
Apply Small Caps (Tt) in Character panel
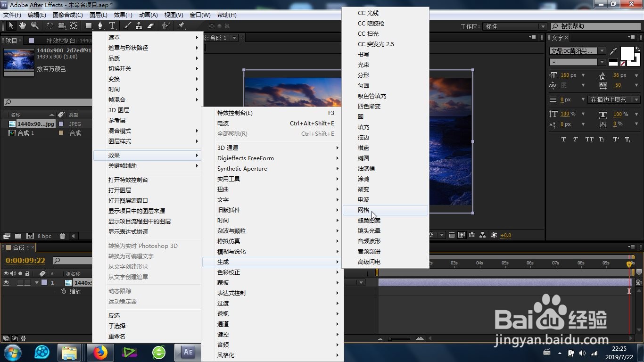pos(602,140)
